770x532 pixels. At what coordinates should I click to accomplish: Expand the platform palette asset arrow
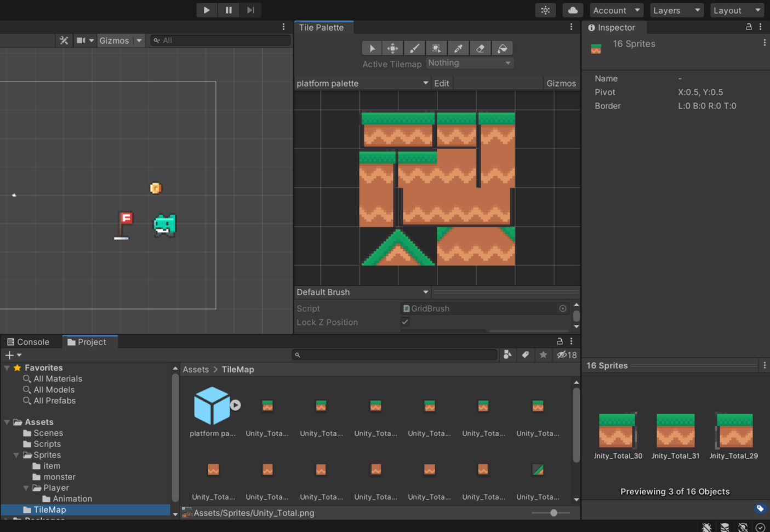(236, 405)
